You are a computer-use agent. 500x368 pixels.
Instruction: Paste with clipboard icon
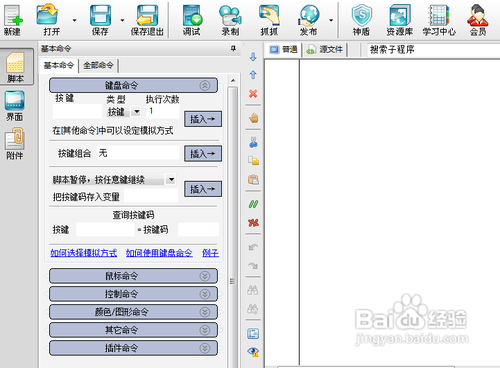pyautogui.click(x=253, y=180)
